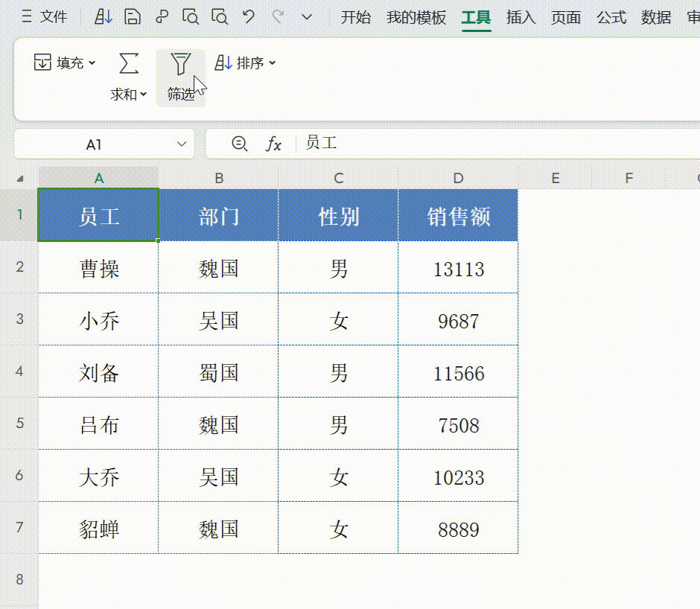The image size is (700, 609).
Task: Select the cell with value 7508
Action: pyautogui.click(x=458, y=424)
